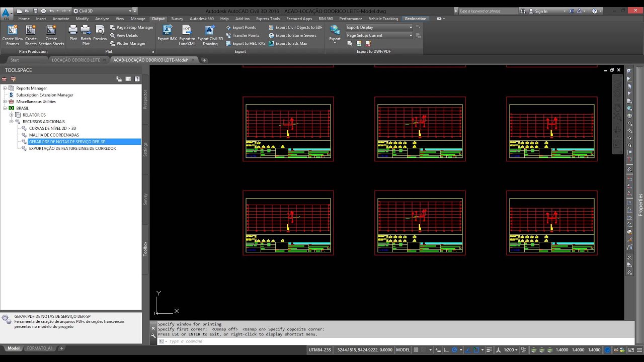Image resolution: width=644 pixels, height=362 pixels.
Task: Click Export Civil 3D Drawing
Action: 210,35
